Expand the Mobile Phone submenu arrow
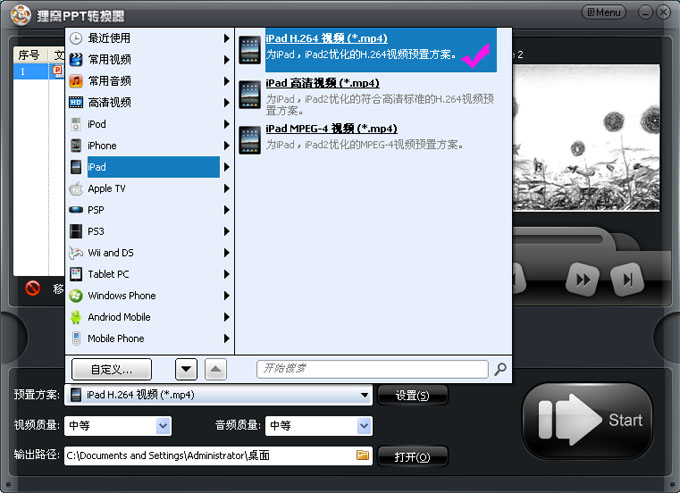This screenshot has width=680, height=493. pos(226,338)
